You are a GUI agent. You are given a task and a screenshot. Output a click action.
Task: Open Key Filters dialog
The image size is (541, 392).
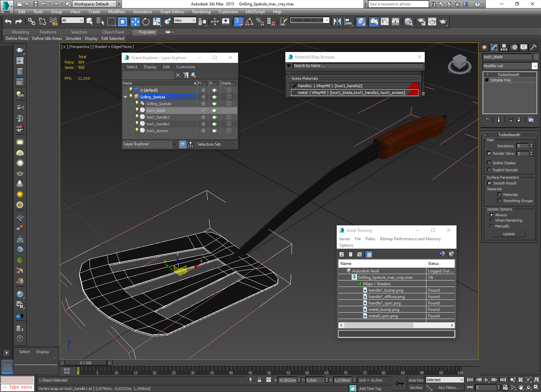(x=449, y=388)
